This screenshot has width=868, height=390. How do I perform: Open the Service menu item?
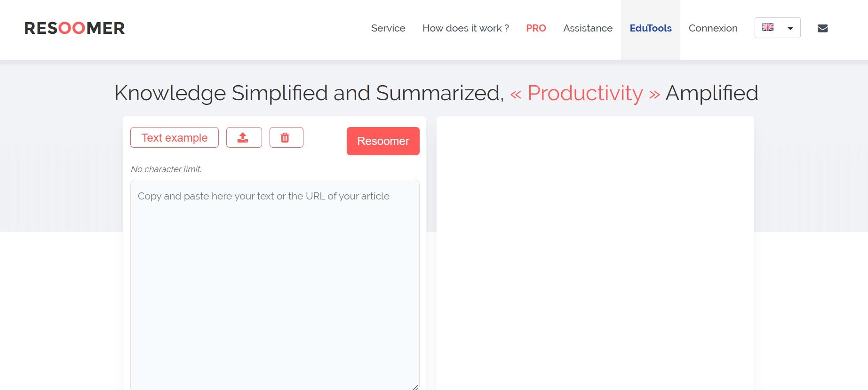pos(388,28)
